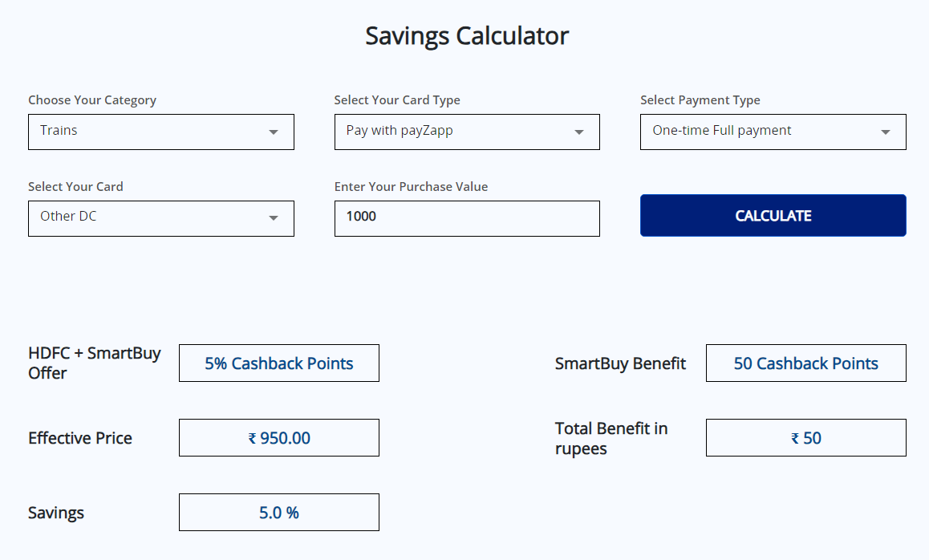Viewport: 929px width, 560px height.
Task: Click the Select Payment Type label
Action: point(700,100)
